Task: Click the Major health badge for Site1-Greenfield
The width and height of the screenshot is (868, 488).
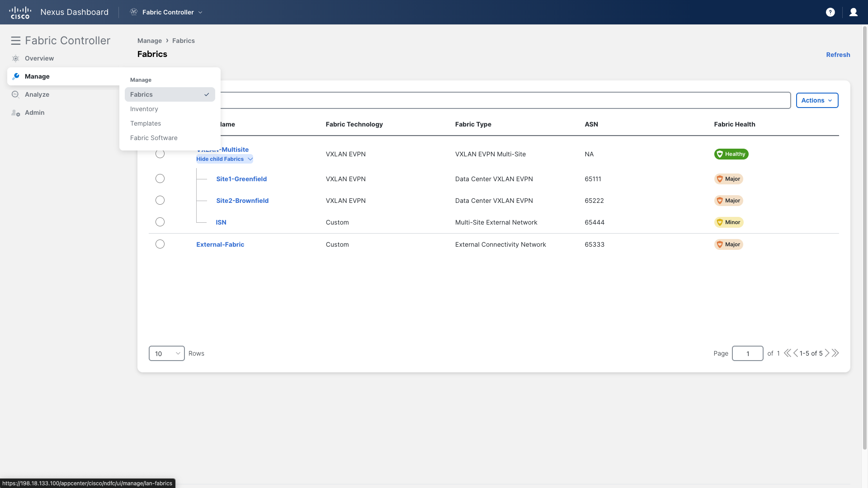Action: click(728, 179)
